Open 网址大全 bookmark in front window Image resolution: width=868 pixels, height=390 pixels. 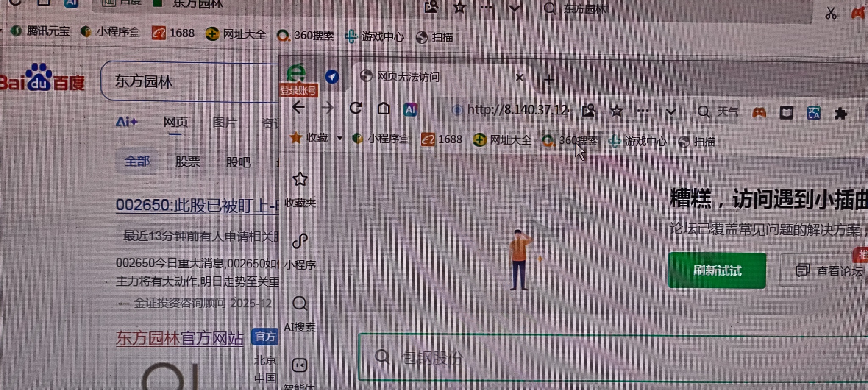click(502, 140)
